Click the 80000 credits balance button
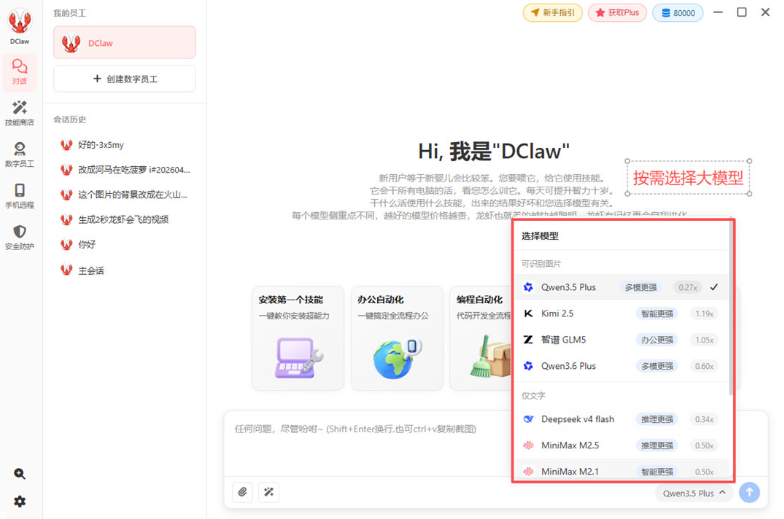Viewport: 784px width, 519px height. (x=678, y=12)
